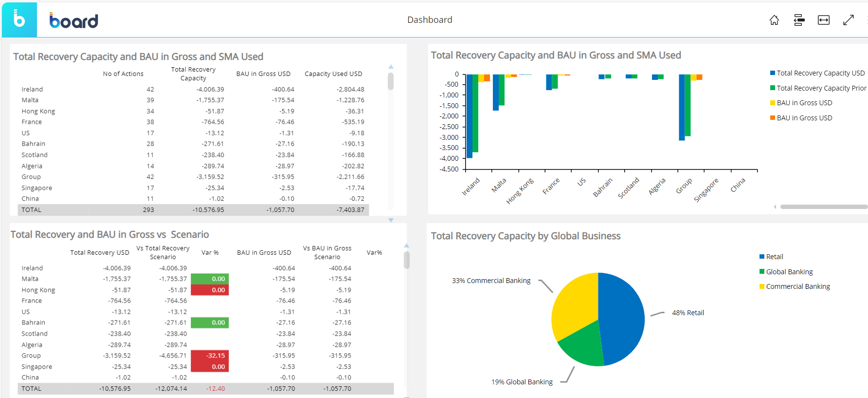This screenshot has height=398, width=868.
Task: Click the first table vertical scrollbar thumb
Action: coord(391,81)
